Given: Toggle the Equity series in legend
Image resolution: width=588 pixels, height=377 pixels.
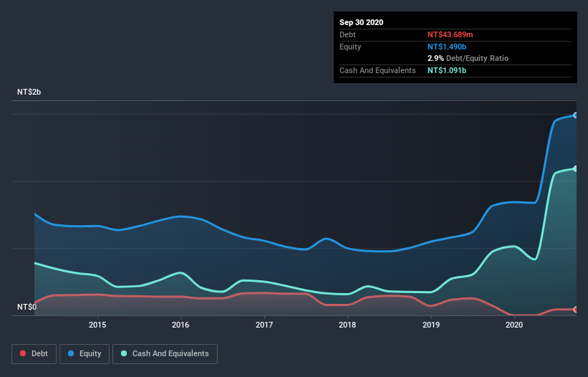Looking at the screenshot, I should pos(85,354).
